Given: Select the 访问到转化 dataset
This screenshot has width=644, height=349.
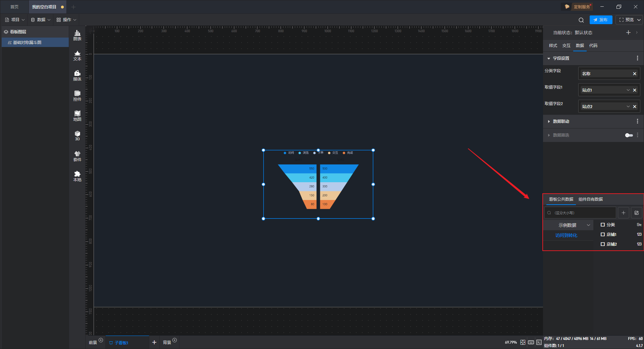Looking at the screenshot, I should click(567, 235).
